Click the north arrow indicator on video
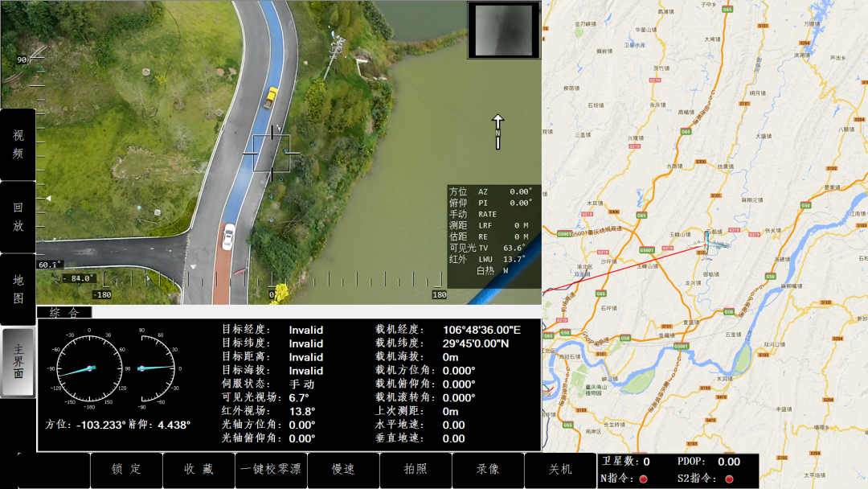 497,132
